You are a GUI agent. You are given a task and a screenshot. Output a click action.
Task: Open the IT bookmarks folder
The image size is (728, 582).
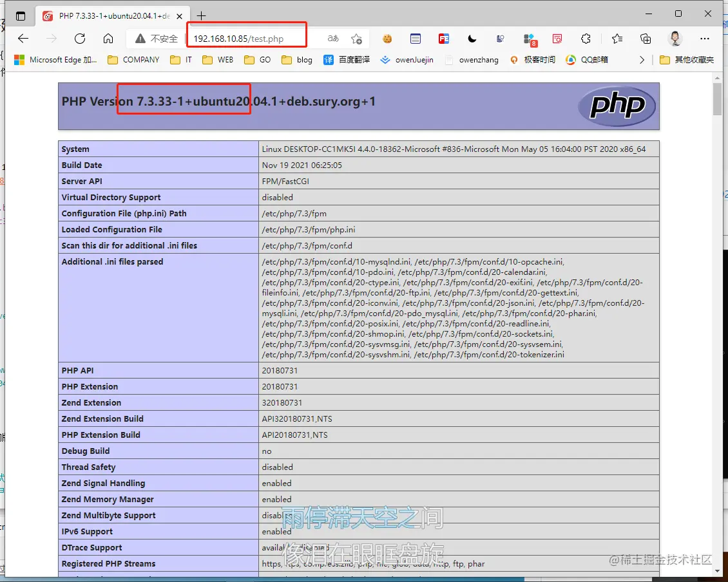181,60
